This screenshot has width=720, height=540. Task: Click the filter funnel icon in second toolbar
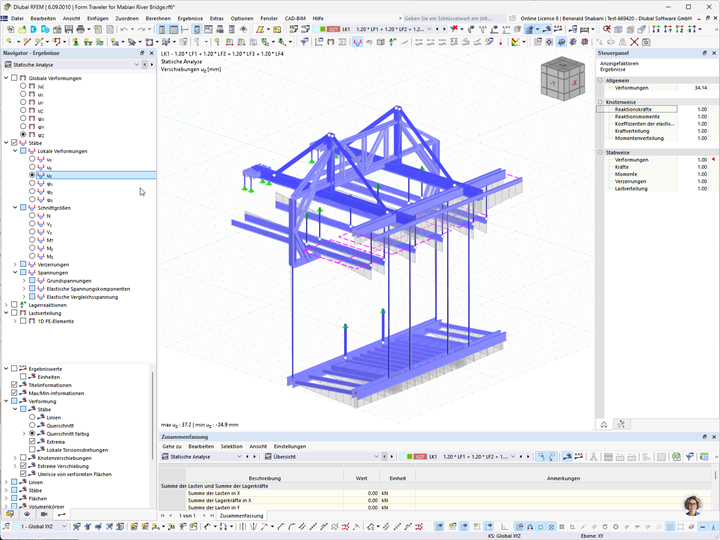point(304,42)
